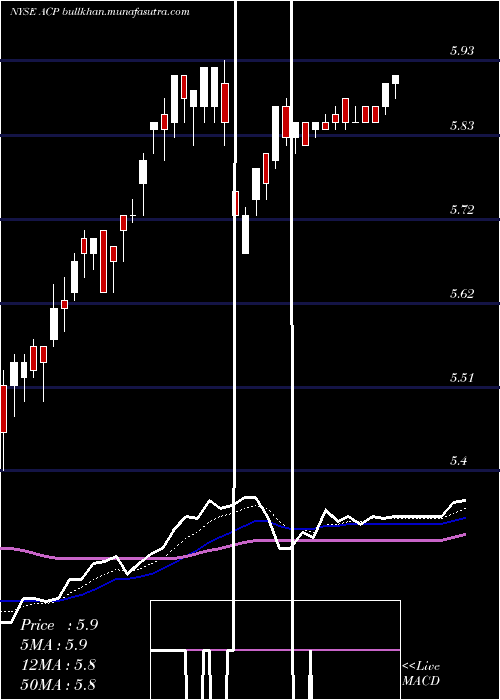Viewport: 500px width, 700px height.
Task: Click the 5.83 price axis label
Action: pos(462,125)
